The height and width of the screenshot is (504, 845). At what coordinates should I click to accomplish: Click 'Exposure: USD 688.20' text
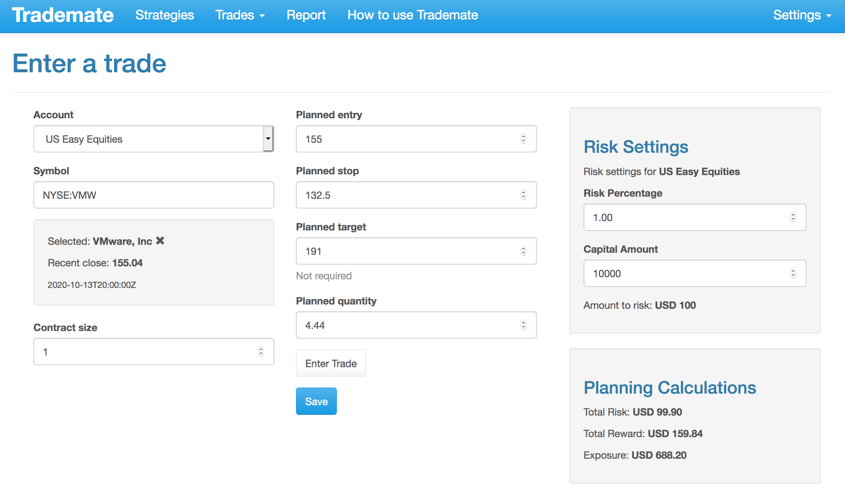tap(635, 455)
